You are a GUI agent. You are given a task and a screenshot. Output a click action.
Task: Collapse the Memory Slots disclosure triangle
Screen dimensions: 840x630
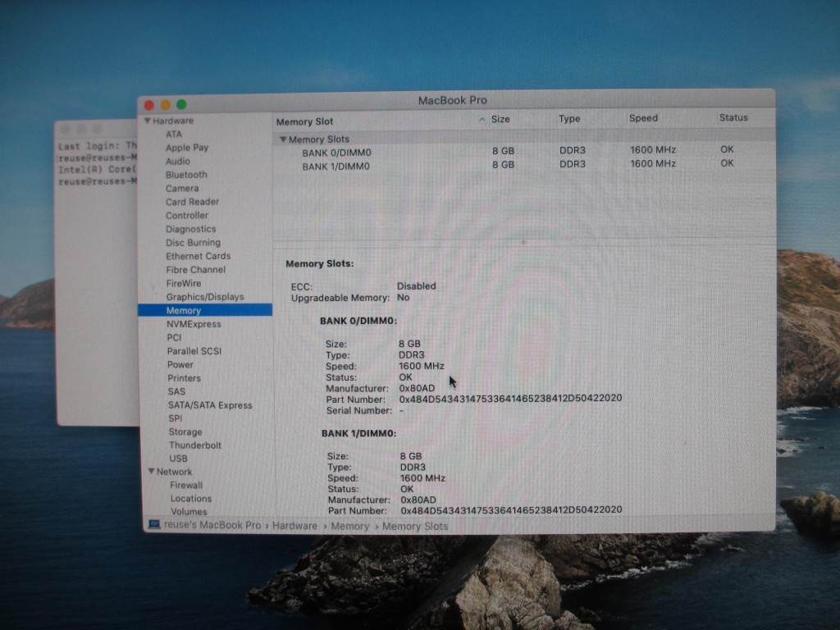[283, 139]
